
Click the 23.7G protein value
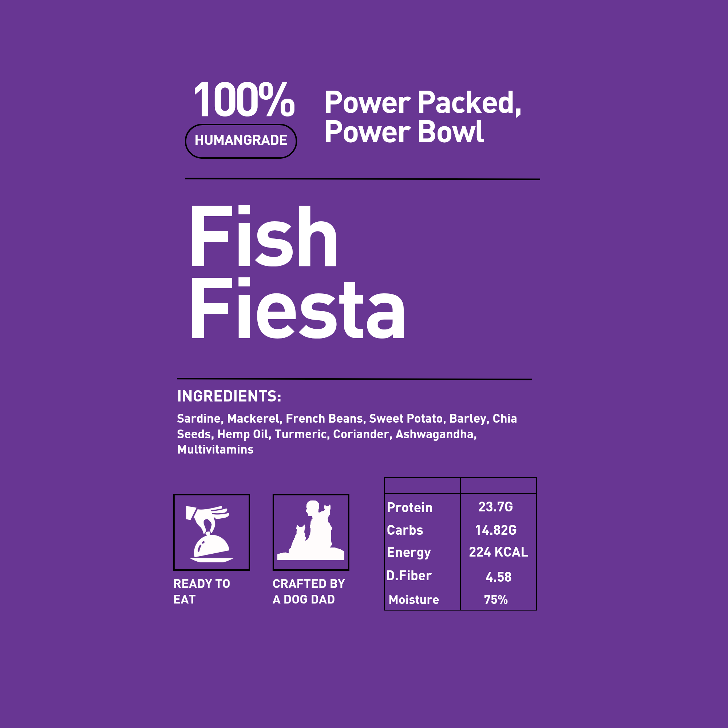pos(495,507)
